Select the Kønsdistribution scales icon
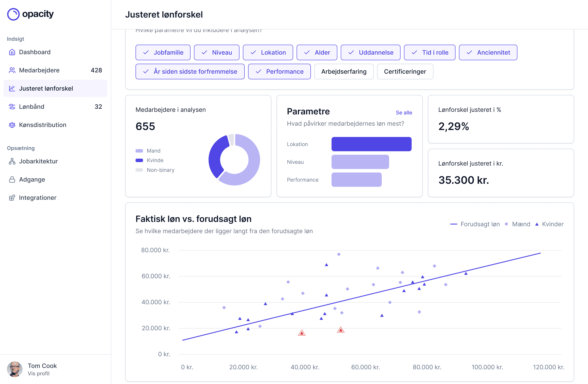 pyautogui.click(x=12, y=125)
